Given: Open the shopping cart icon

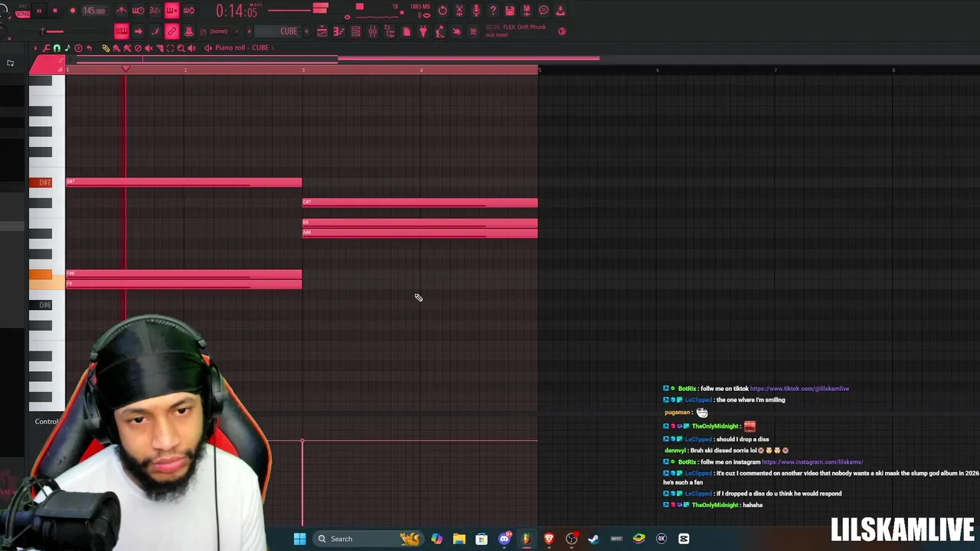Looking at the screenshot, I should pyautogui.click(x=473, y=31).
